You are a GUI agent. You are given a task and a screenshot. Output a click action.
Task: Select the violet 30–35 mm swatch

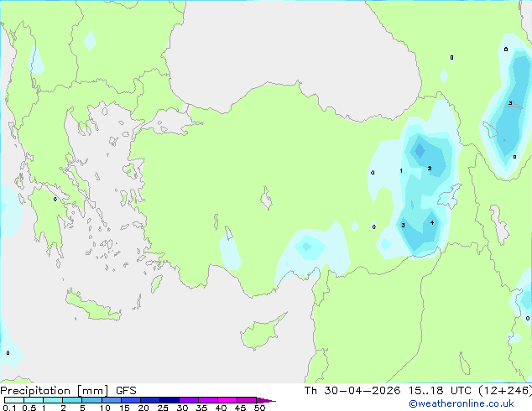pos(189,400)
